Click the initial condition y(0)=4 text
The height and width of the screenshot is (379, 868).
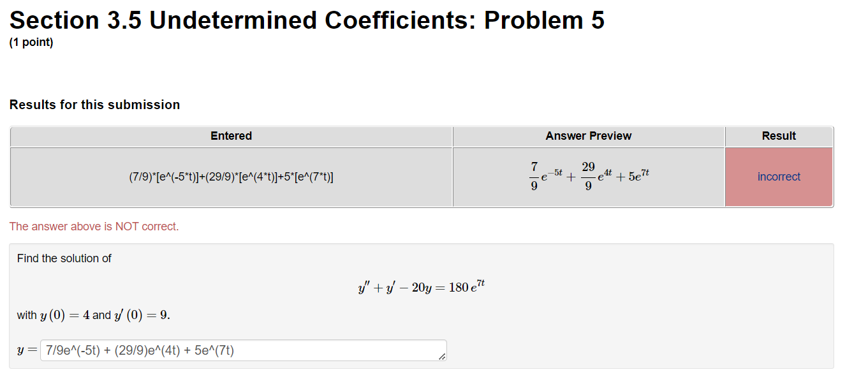[x=67, y=314]
